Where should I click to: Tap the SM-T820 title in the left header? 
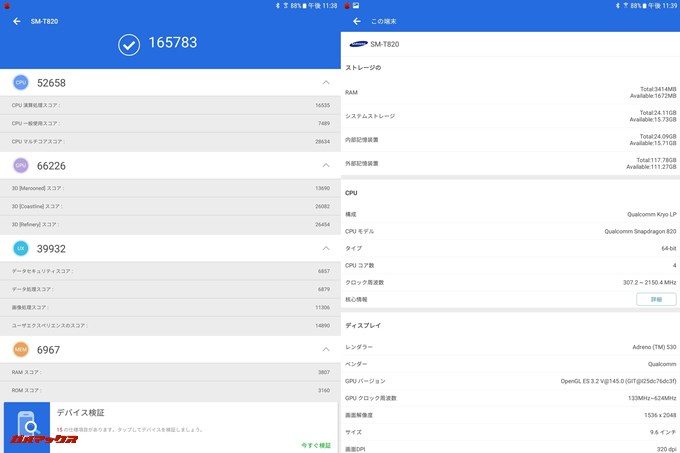tap(44, 21)
